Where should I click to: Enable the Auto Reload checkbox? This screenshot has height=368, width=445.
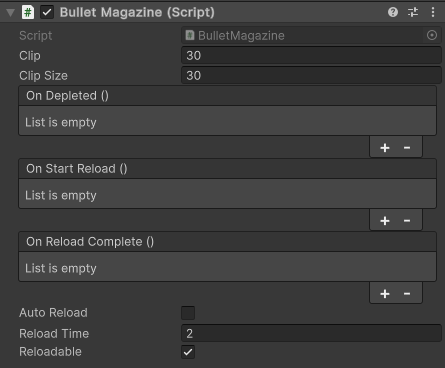pos(188,313)
